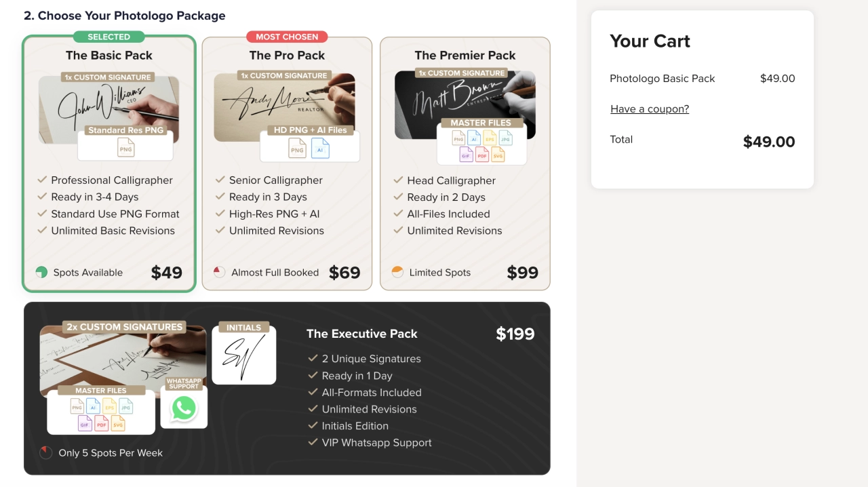
Task: Click the WhatsApp Support icon
Action: (184, 408)
